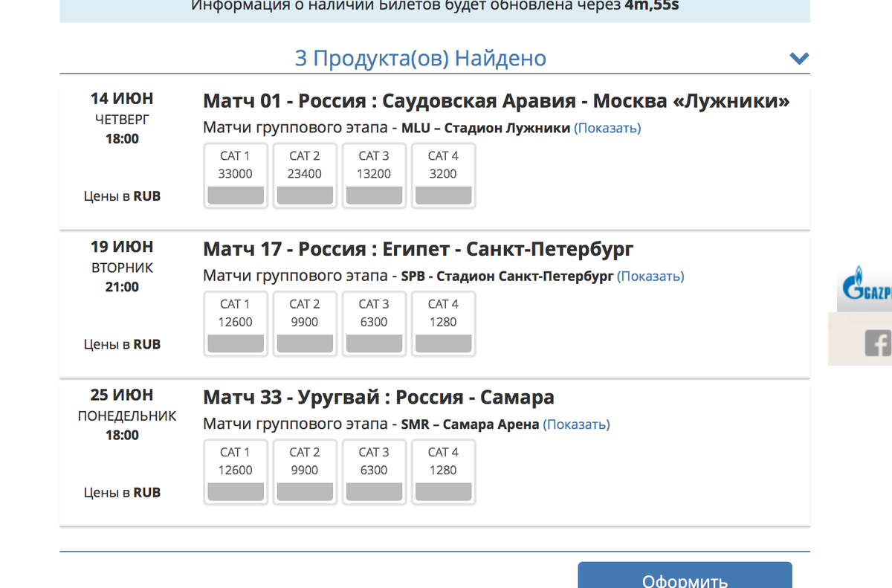Choose CAT 3 tile for Уругвай : Россия
892x588 pixels.
[374, 471]
